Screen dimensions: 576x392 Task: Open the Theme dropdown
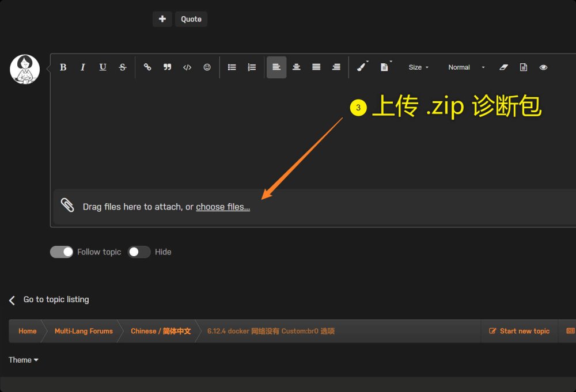(x=24, y=360)
